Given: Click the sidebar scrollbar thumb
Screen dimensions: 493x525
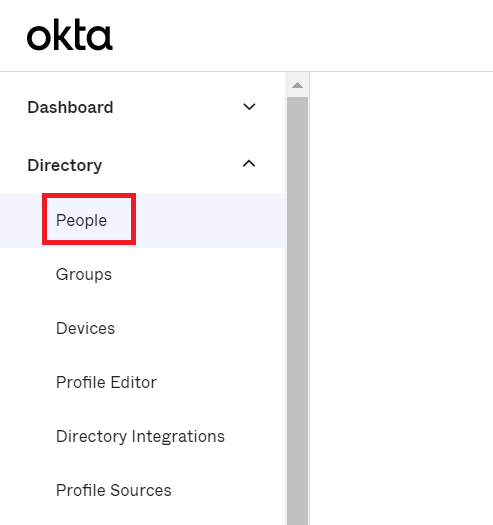Looking at the screenshot, I should (297, 311).
